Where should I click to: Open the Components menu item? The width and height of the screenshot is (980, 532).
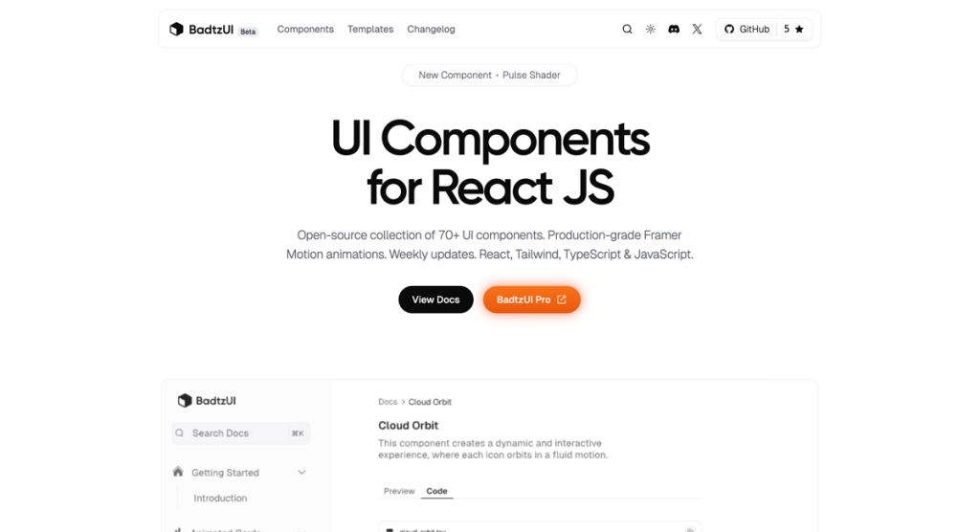[x=305, y=30]
